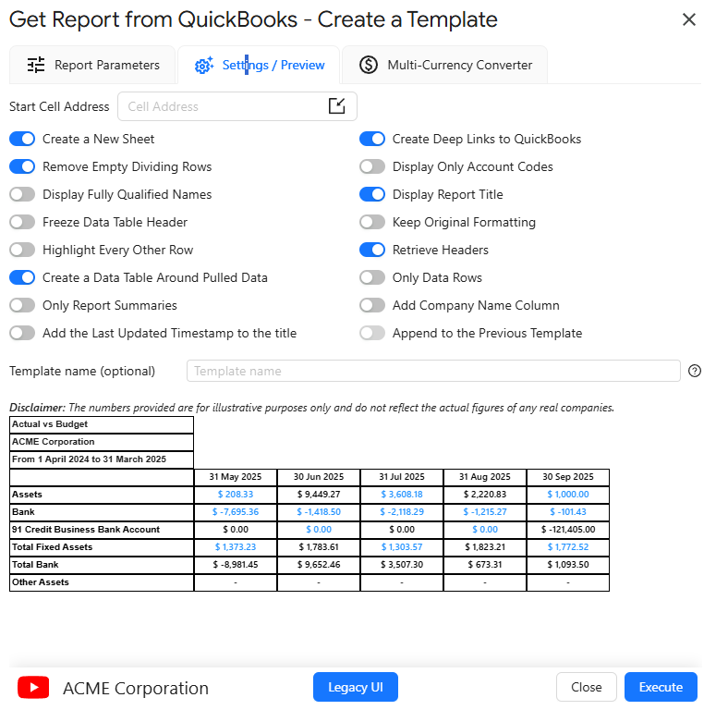Enable Display Only Account Codes
728x710 pixels.
tap(372, 166)
